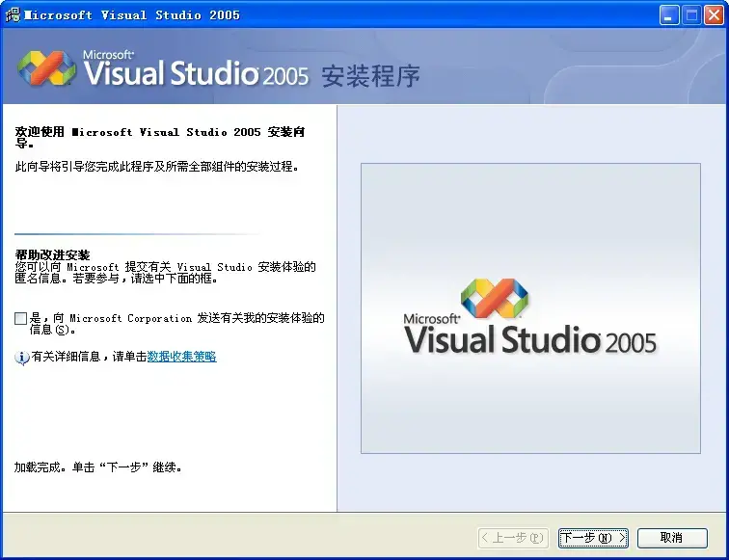This screenshot has width=729, height=560.
Task: Minimize the Visual Studio 2005 setup window
Action: [x=669, y=14]
